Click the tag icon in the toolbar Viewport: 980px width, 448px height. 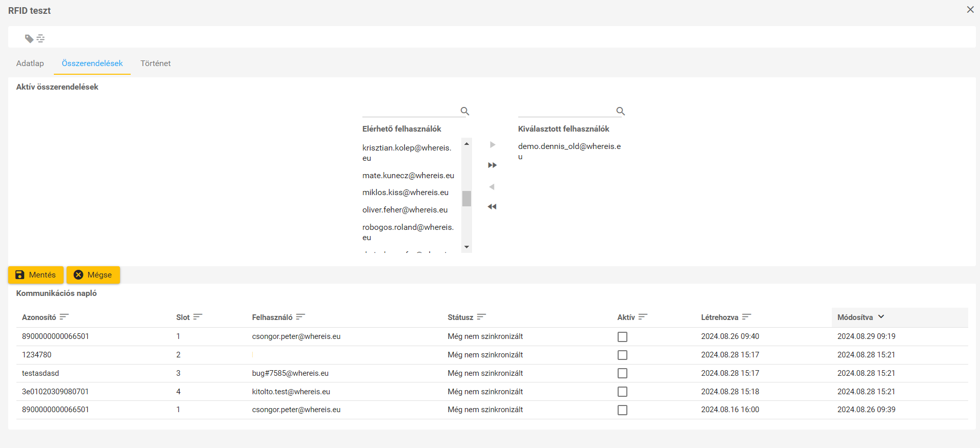pyautogui.click(x=29, y=38)
